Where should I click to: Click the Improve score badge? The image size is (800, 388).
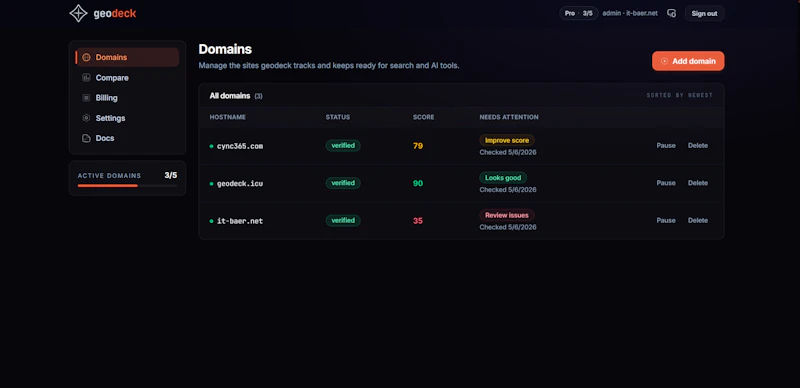(x=507, y=140)
